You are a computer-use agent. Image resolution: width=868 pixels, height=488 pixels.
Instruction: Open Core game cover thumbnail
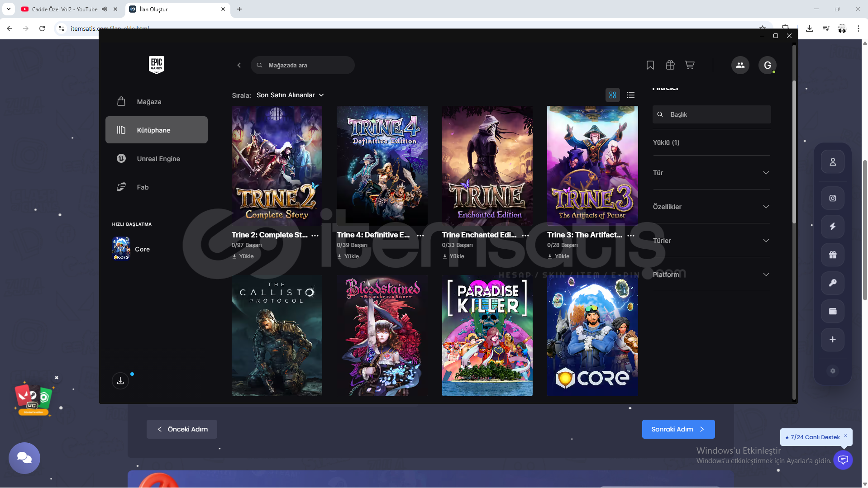click(592, 336)
